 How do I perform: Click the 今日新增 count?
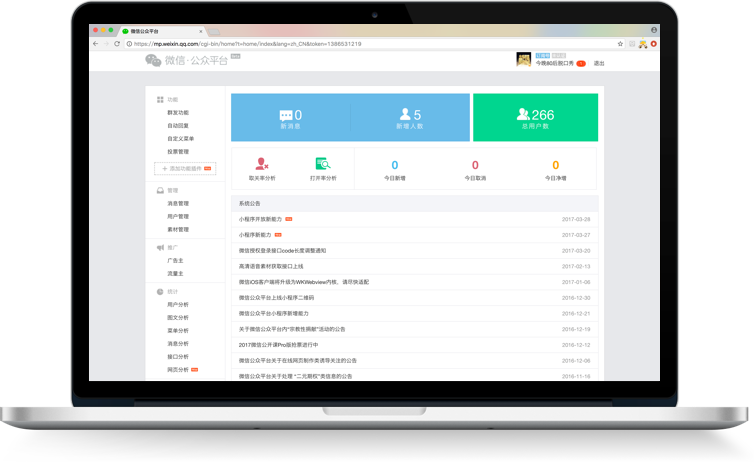[395, 165]
